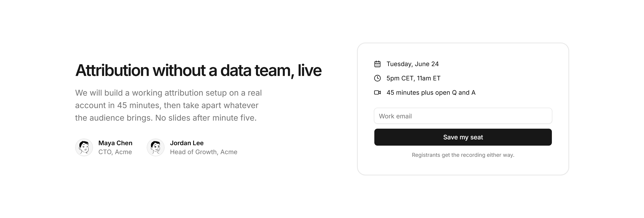The height and width of the screenshot is (218, 644).
Task: Click the Head of Growth, Acme title
Action: pos(203,152)
